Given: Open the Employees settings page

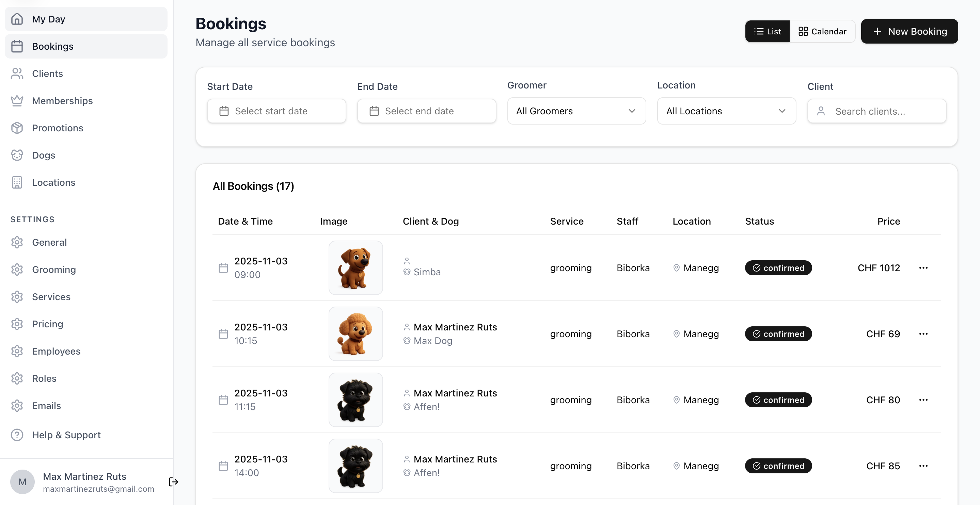Looking at the screenshot, I should pos(56,351).
